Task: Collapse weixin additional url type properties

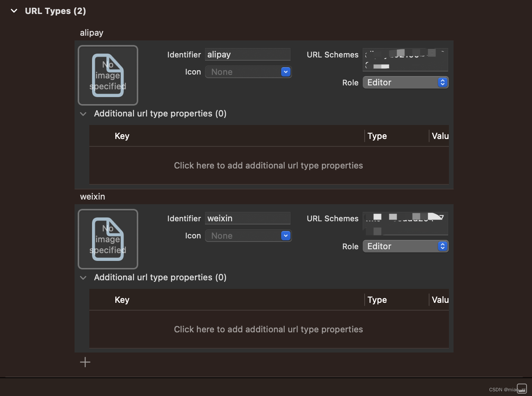Action: coord(83,278)
